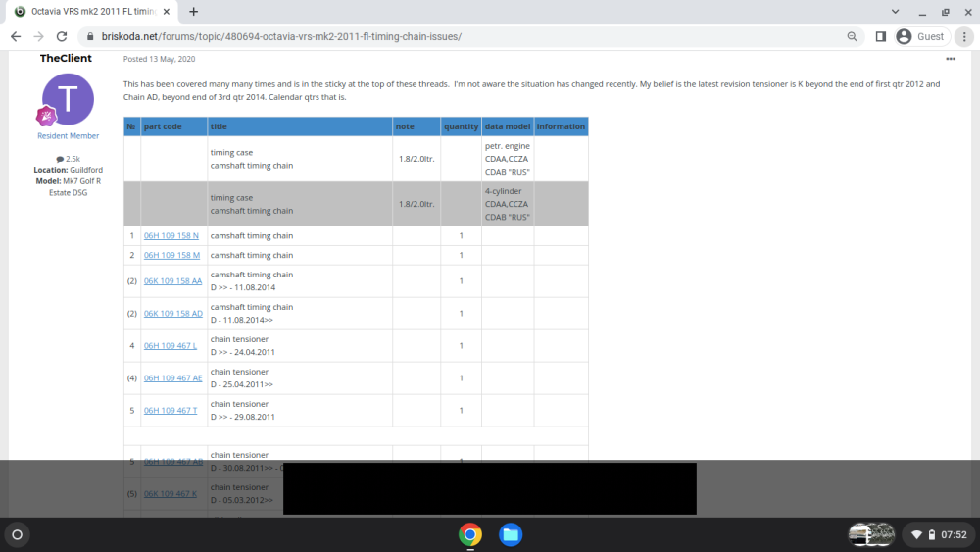Open Guest profile menu

click(x=920, y=37)
